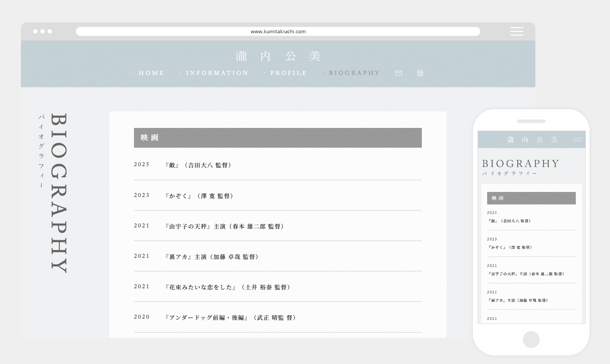The image size is (610, 364).
Task: Tap the mobile 瀧内公美 title
Action: tap(532, 140)
